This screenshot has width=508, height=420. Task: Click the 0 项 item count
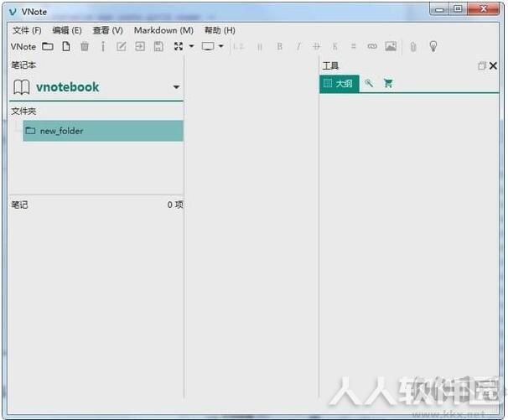(175, 205)
